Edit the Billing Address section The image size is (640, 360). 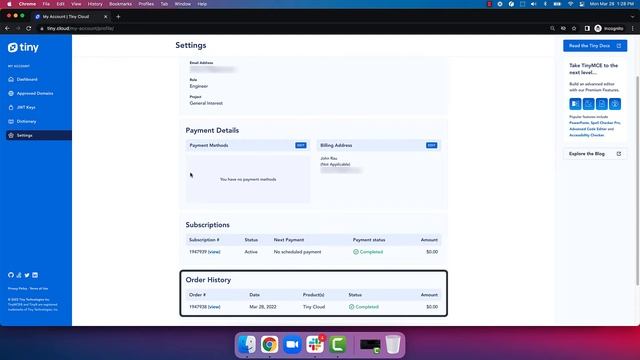(x=431, y=145)
